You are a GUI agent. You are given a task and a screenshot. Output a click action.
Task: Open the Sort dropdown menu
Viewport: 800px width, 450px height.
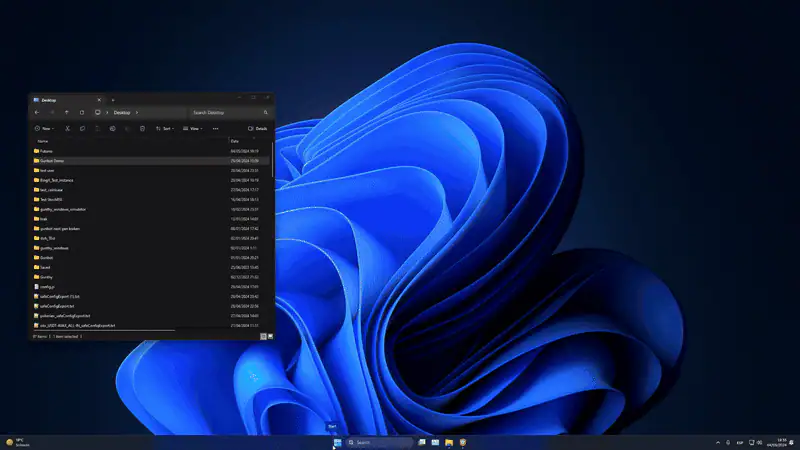pyautogui.click(x=164, y=129)
